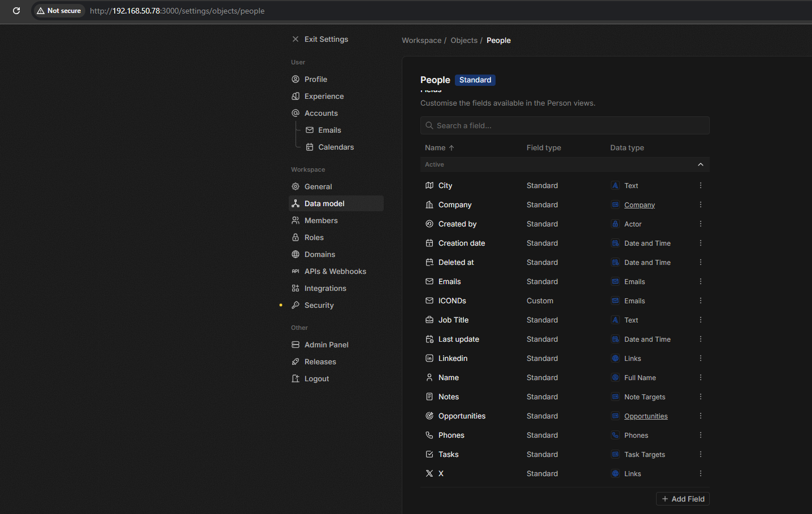Image resolution: width=812 pixels, height=514 pixels.
Task: Click the Emails field envelope icon
Action: (x=429, y=281)
